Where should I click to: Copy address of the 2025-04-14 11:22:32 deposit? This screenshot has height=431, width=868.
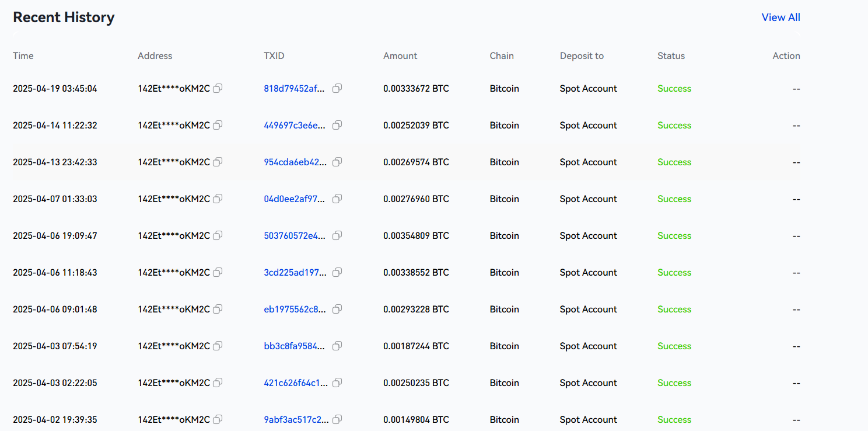pos(218,126)
